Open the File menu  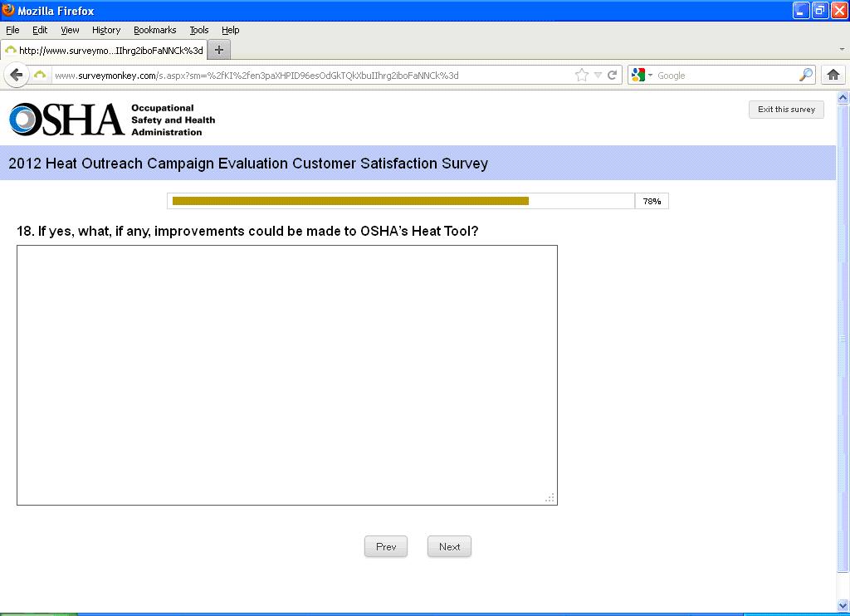(x=12, y=30)
